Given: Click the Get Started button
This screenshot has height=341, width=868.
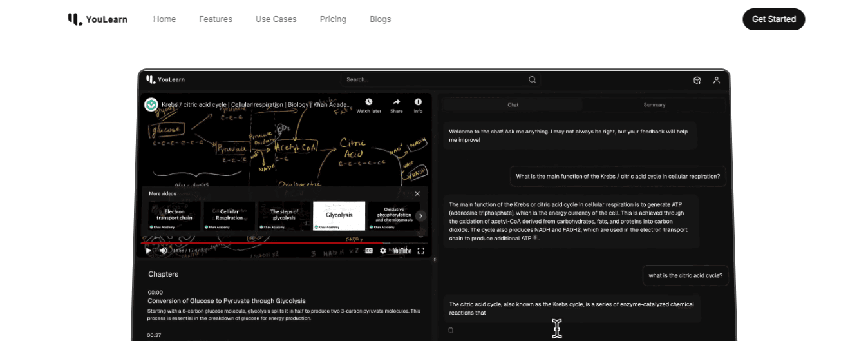Looking at the screenshot, I should pyautogui.click(x=773, y=19).
